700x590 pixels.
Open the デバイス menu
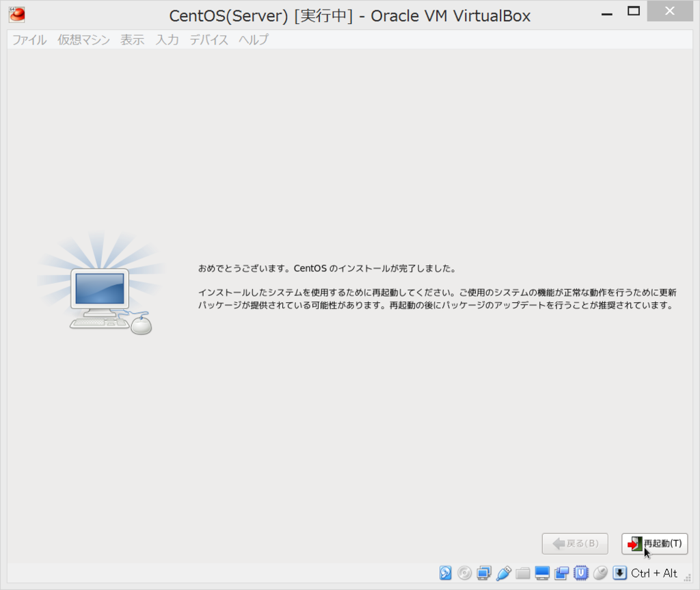209,40
